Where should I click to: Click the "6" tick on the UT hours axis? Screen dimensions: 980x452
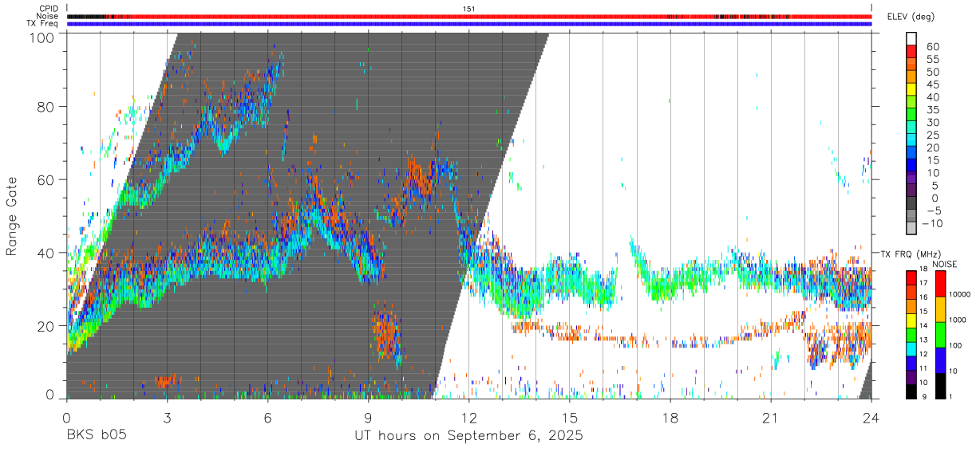pos(267,417)
